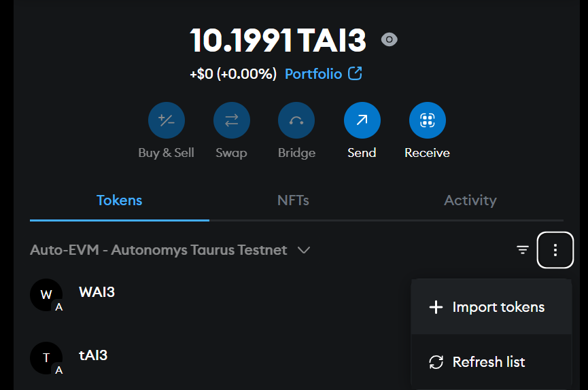
Task: Toggle the three-dot token options menu
Action: pyautogui.click(x=555, y=250)
